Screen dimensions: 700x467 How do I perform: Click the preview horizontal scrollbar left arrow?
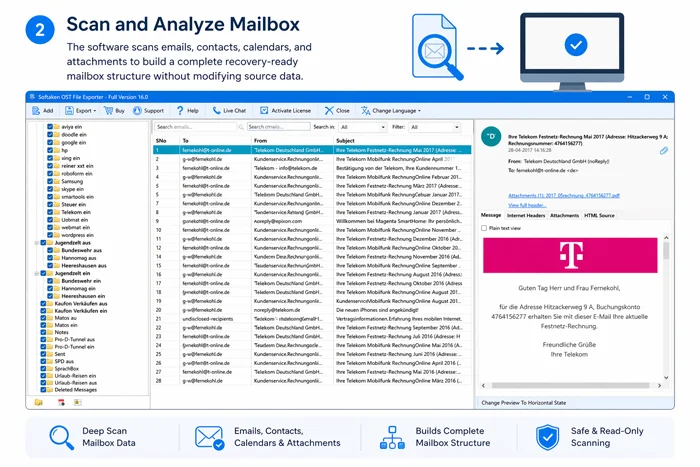click(483, 385)
